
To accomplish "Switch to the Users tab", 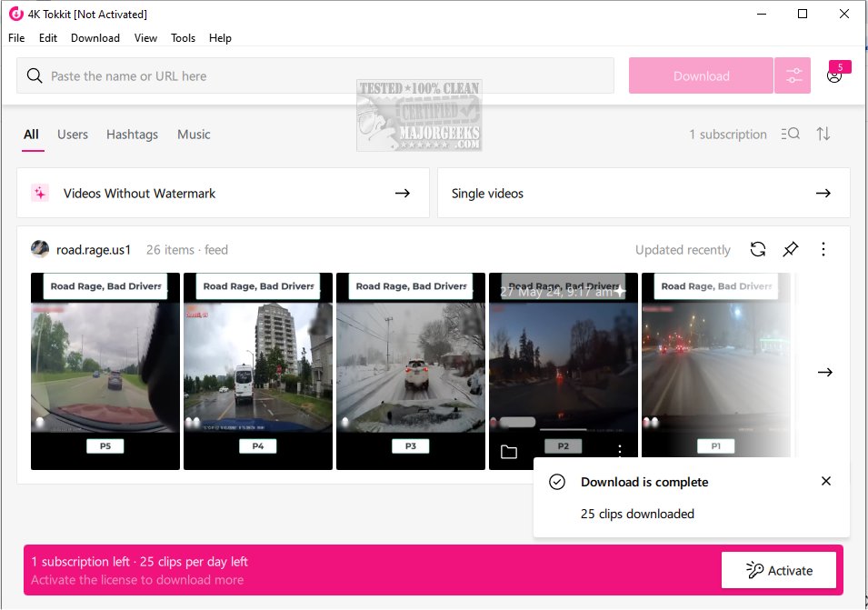I will pyautogui.click(x=73, y=134).
